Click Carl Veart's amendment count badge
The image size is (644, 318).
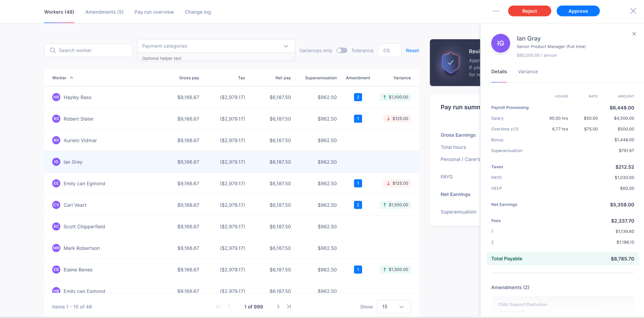[358, 205]
